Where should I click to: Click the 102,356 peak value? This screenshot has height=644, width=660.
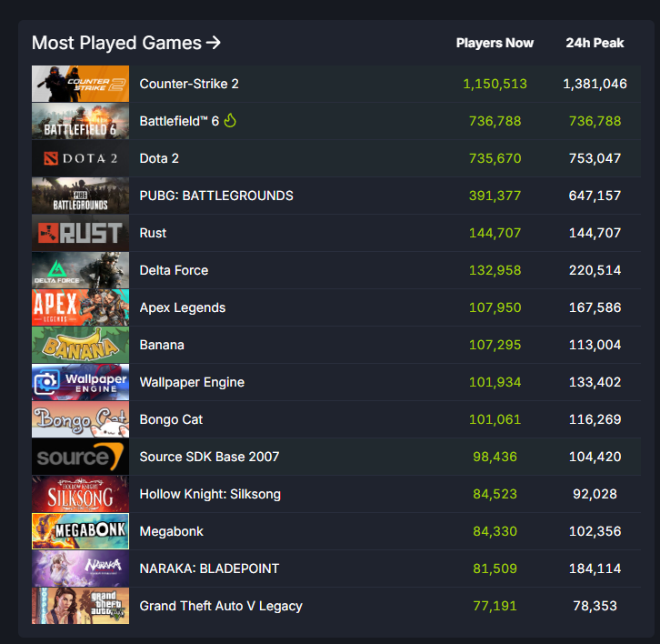[595, 531]
